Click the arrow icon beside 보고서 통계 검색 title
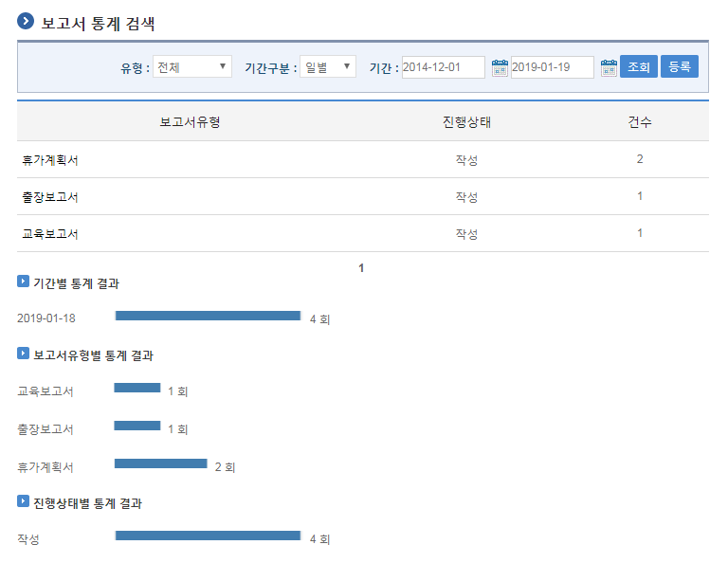 (x=26, y=21)
